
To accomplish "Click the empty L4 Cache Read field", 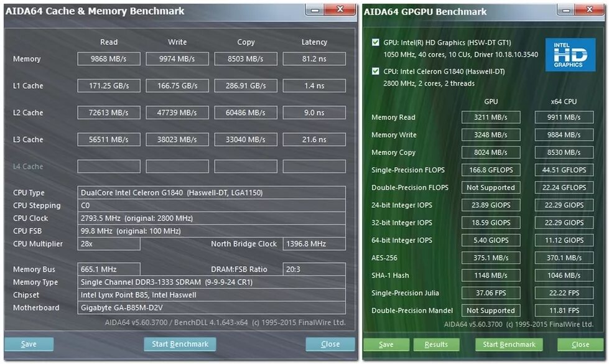I will pyautogui.click(x=109, y=166).
